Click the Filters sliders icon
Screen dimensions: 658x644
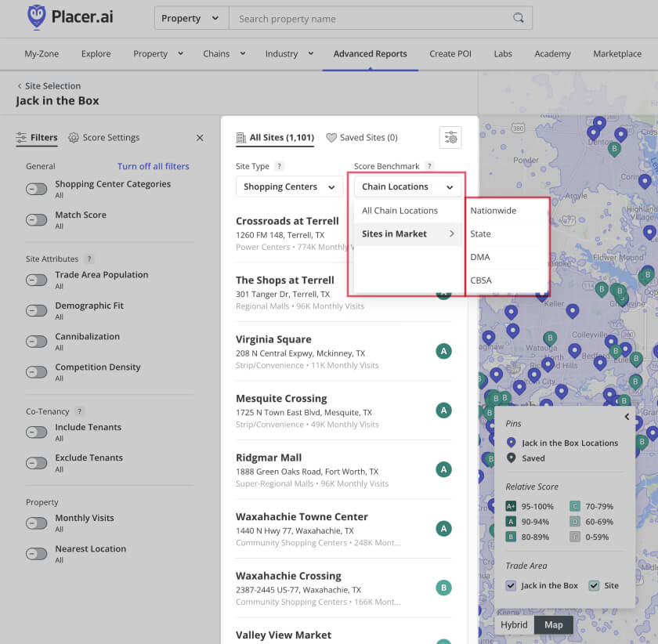21,137
